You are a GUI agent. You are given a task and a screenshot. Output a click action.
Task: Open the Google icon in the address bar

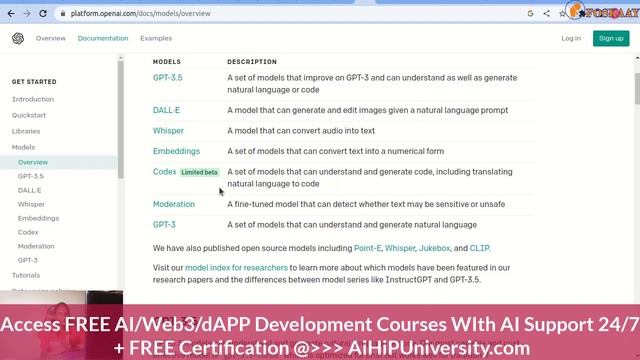click(x=530, y=13)
